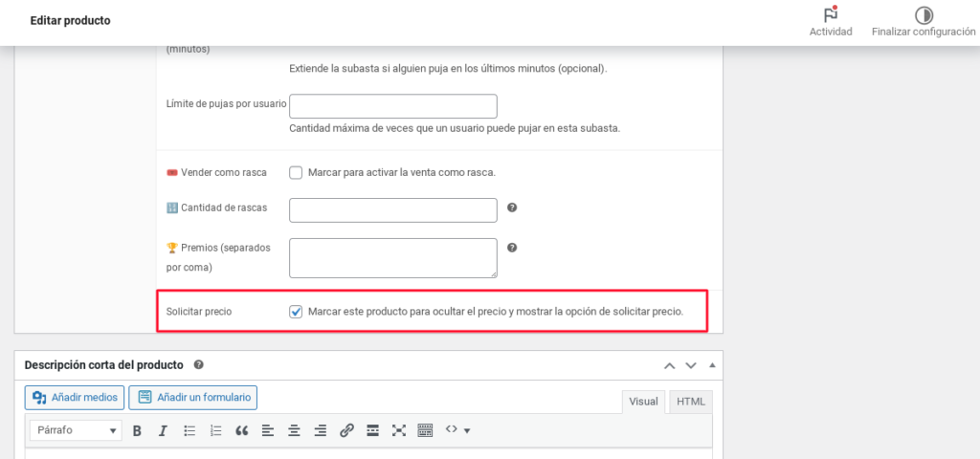Viewport: 980px width, 459px height.
Task: Open the Párrafo format dropdown
Action: (77, 430)
